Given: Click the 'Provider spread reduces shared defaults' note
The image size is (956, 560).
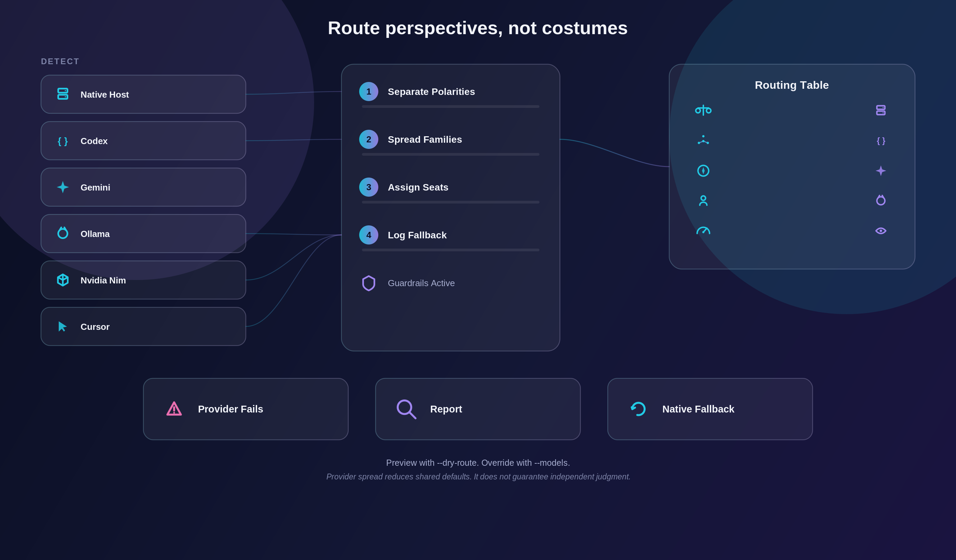Looking at the screenshot, I should pyautogui.click(x=478, y=477).
